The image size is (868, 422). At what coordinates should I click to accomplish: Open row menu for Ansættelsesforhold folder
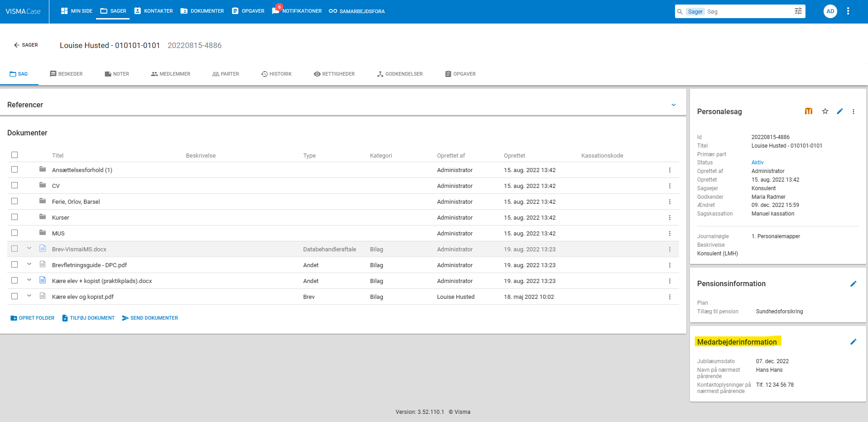[670, 170]
